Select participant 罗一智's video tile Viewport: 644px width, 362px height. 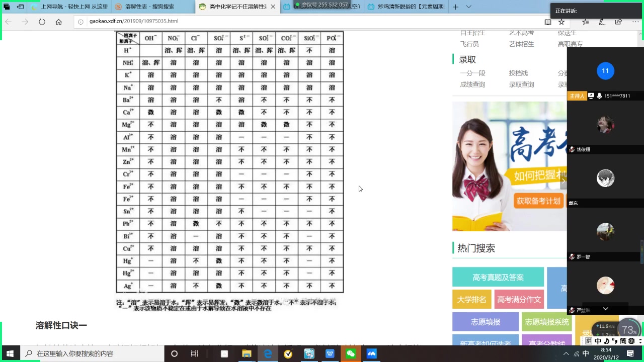click(605, 234)
